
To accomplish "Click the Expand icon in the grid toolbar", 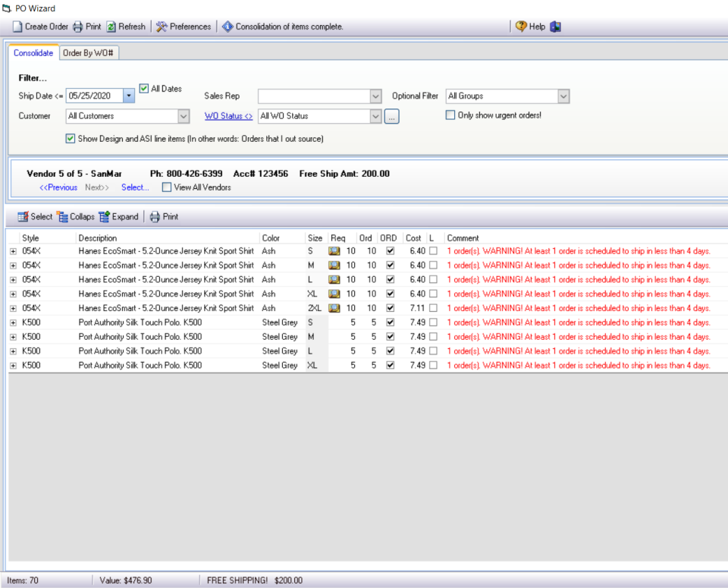I will 102,217.
